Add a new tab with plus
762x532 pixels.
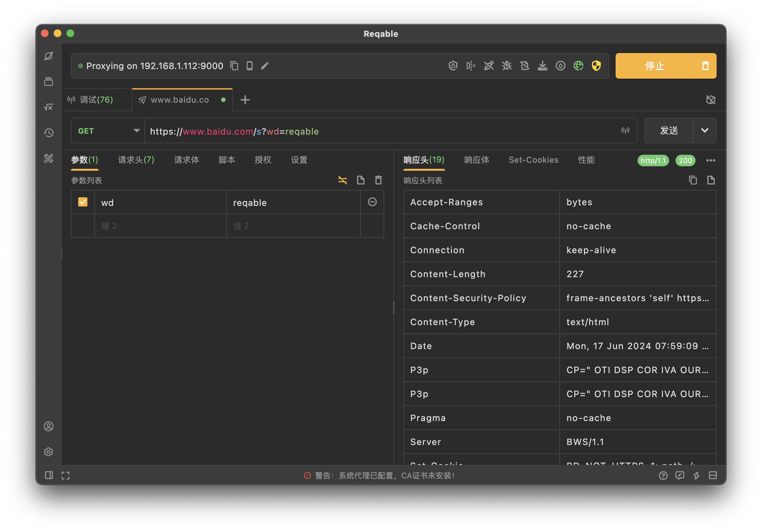[x=245, y=100]
